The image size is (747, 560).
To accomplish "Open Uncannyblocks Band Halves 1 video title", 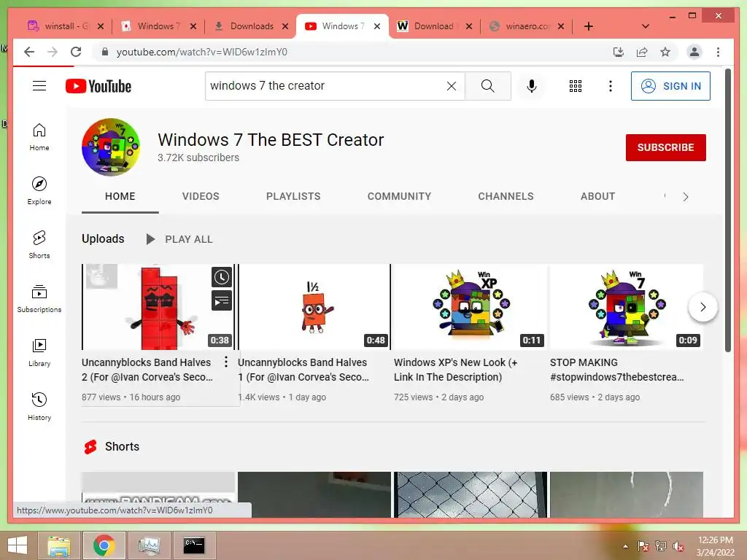I will (x=303, y=370).
